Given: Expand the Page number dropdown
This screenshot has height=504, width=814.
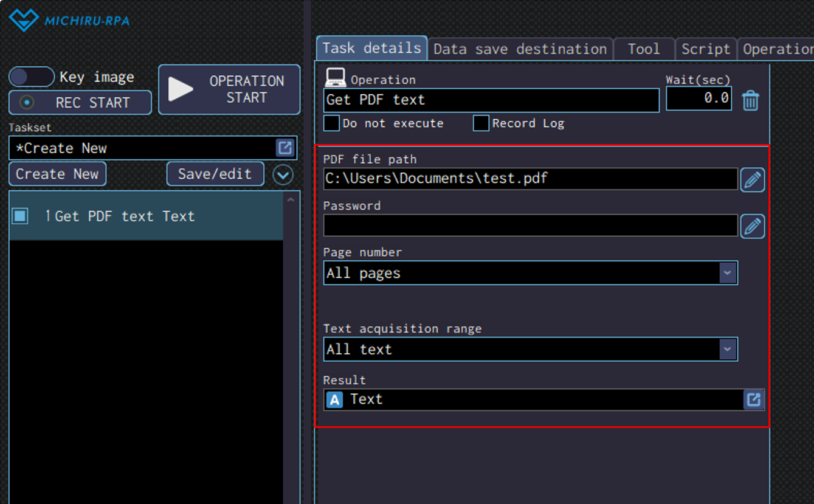Looking at the screenshot, I should click(728, 273).
